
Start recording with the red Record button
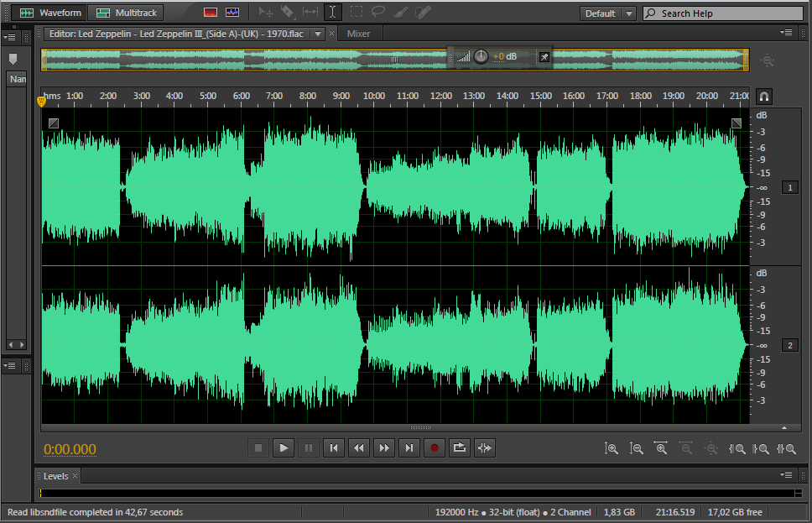coord(435,447)
